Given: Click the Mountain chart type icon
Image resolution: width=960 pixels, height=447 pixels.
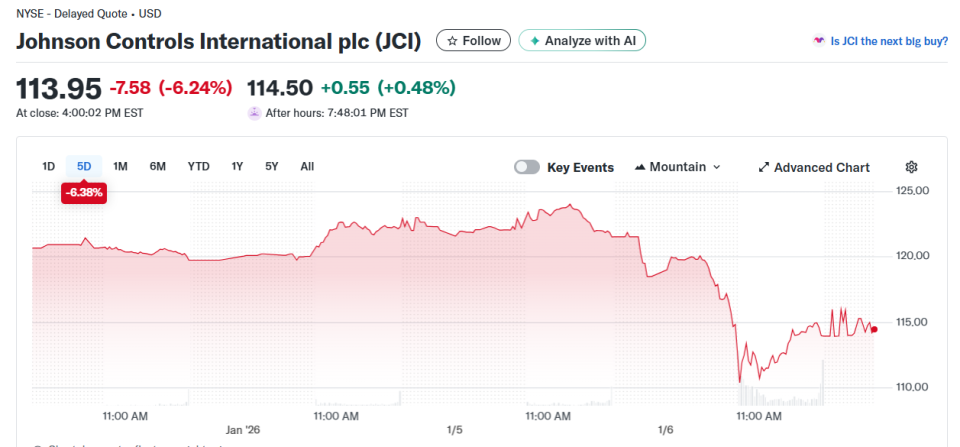Looking at the screenshot, I should pos(640,167).
